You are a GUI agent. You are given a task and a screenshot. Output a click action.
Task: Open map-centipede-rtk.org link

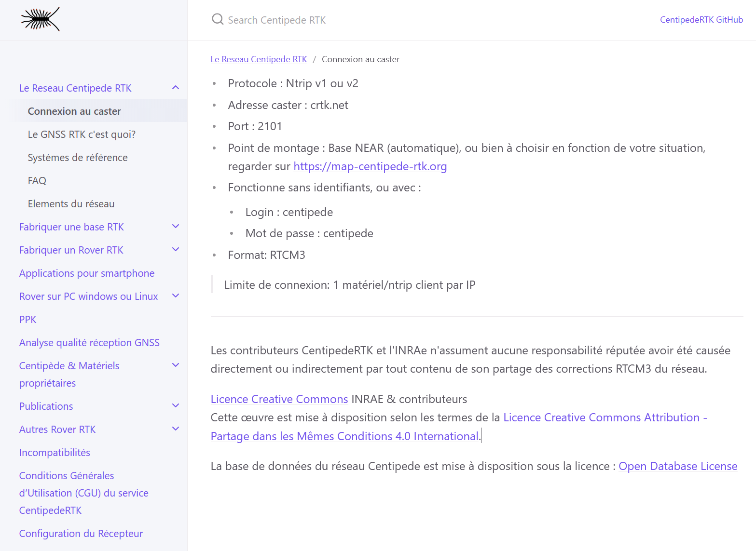pyautogui.click(x=370, y=166)
